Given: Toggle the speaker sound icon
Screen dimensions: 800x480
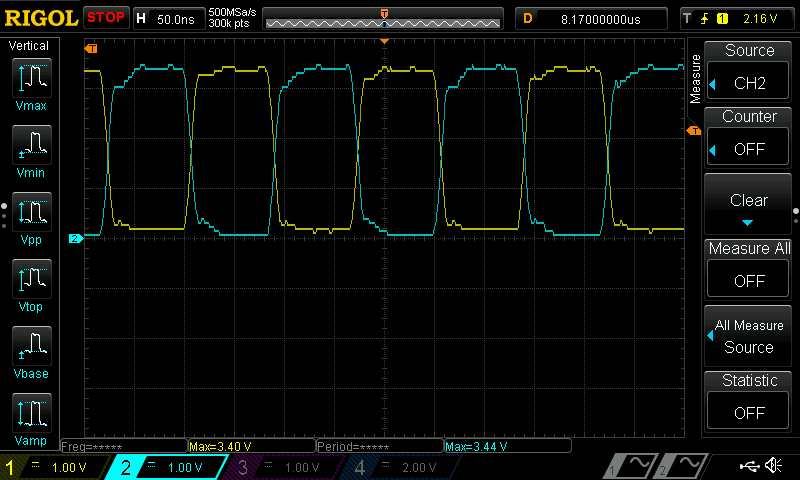Looking at the screenshot, I should [774, 465].
